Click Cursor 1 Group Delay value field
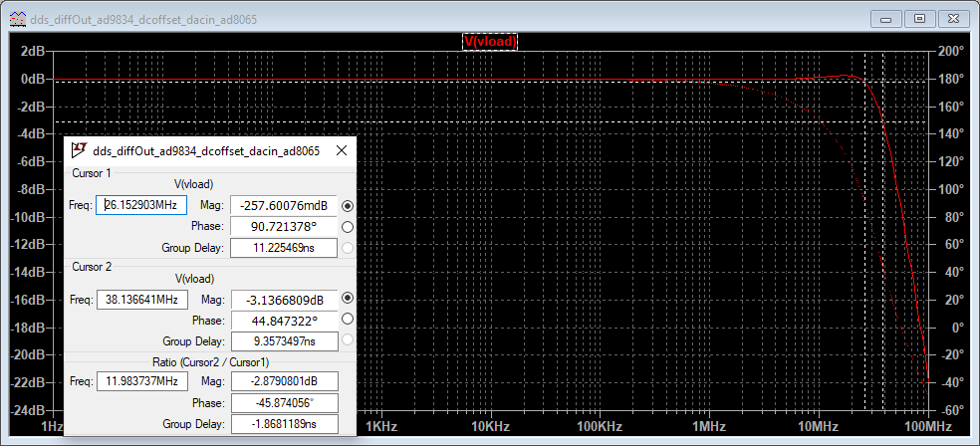Viewport: 980px width, 446px height. tap(283, 248)
